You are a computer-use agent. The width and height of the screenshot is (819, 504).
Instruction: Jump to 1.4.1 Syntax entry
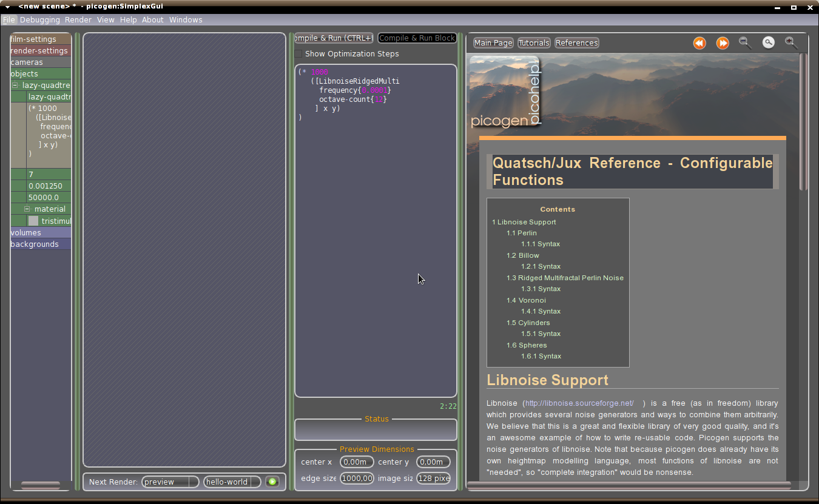pos(541,311)
